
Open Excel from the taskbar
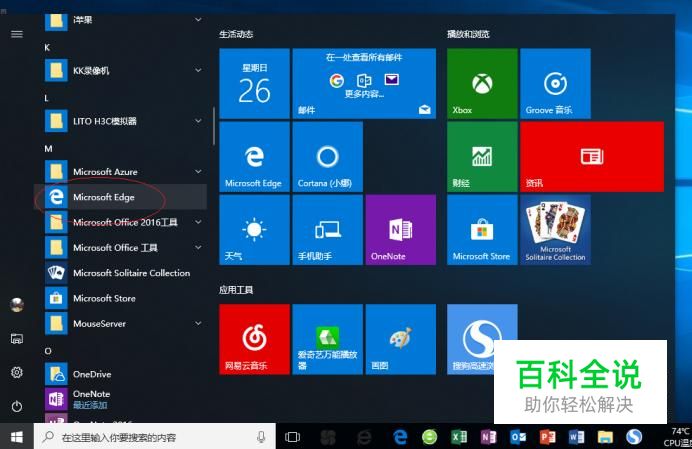point(459,437)
